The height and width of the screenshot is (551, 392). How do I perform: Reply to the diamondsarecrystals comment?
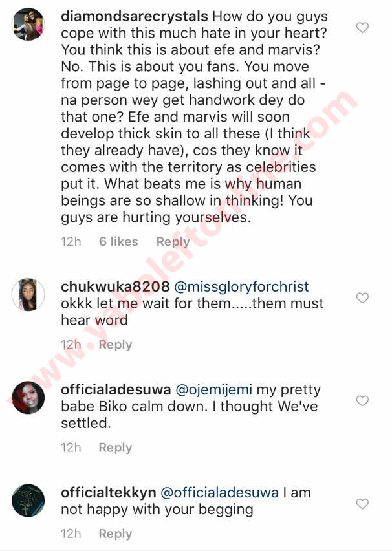tap(173, 242)
